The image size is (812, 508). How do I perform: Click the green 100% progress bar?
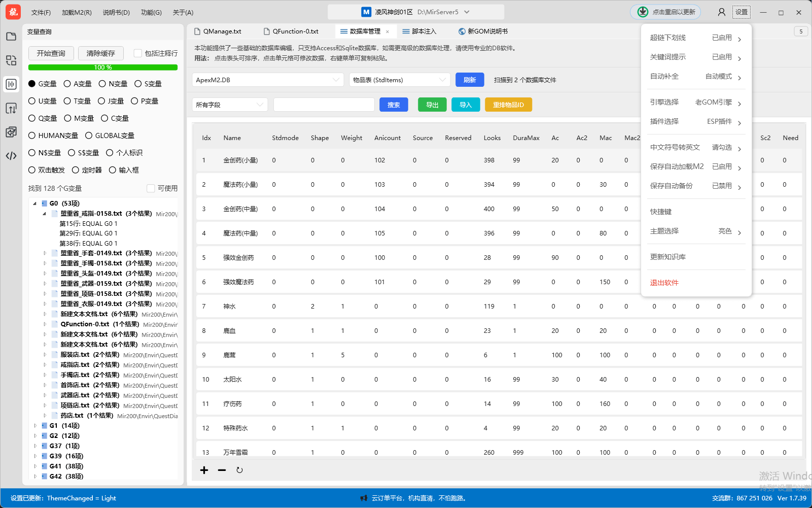(x=103, y=67)
